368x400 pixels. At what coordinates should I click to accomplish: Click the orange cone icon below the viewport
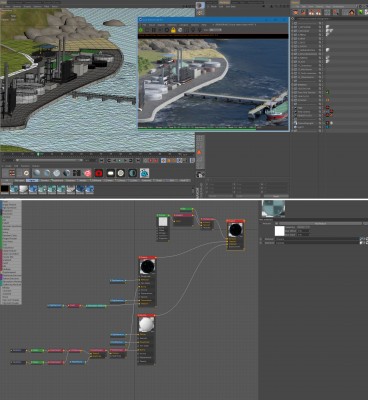(x=199, y=152)
